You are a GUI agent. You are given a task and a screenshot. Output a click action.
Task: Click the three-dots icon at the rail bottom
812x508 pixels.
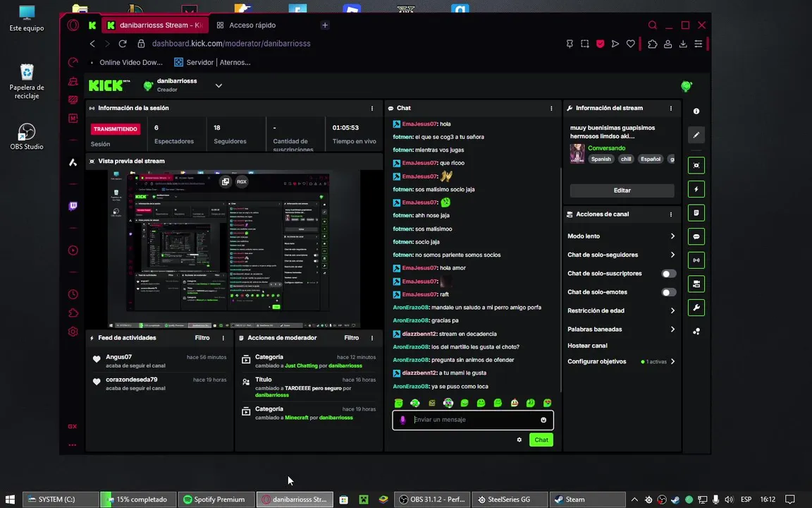click(696, 331)
